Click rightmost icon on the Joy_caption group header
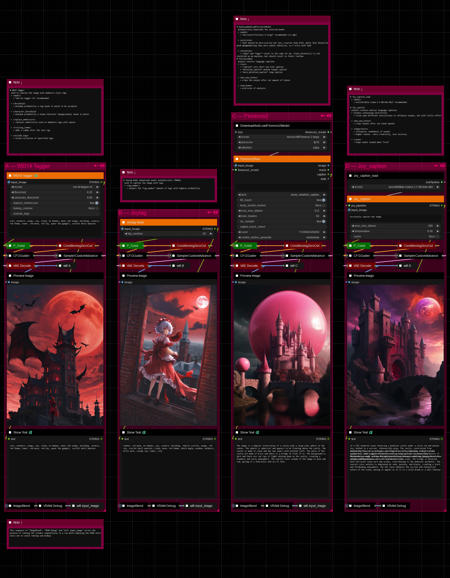This screenshot has width=450, height=578. (x=442, y=166)
